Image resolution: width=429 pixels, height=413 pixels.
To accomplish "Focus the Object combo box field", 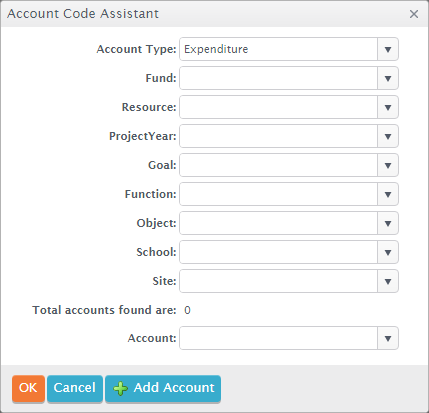I will (x=279, y=223).
